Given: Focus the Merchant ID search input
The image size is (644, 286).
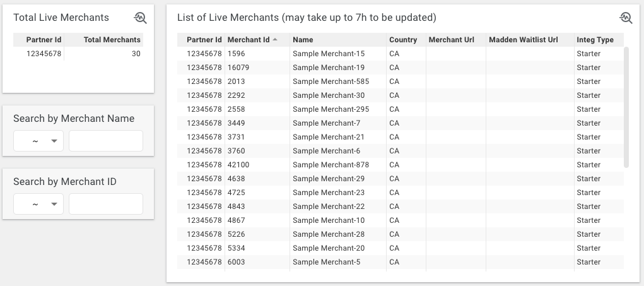Looking at the screenshot, I should 105,204.
